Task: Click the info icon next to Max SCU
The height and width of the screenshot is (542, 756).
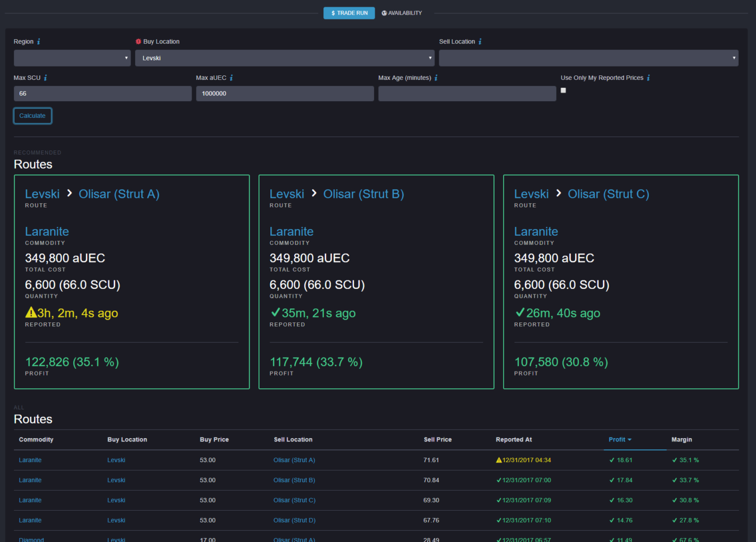Action: pyautogui.click(x=44, y=78)
